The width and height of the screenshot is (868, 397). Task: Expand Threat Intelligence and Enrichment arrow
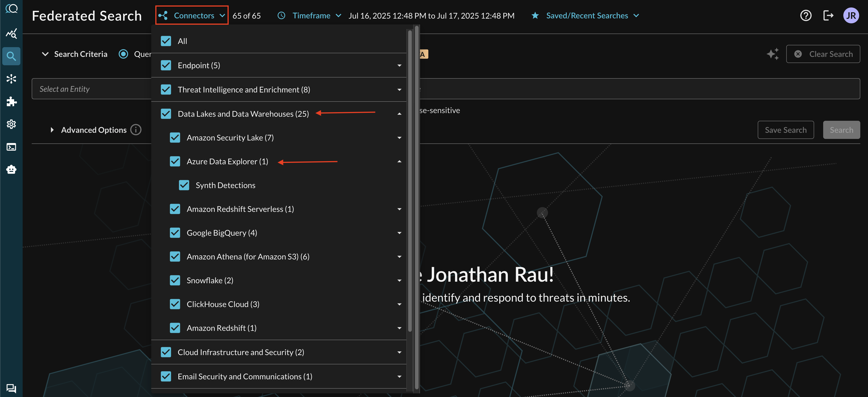point(399,90)
